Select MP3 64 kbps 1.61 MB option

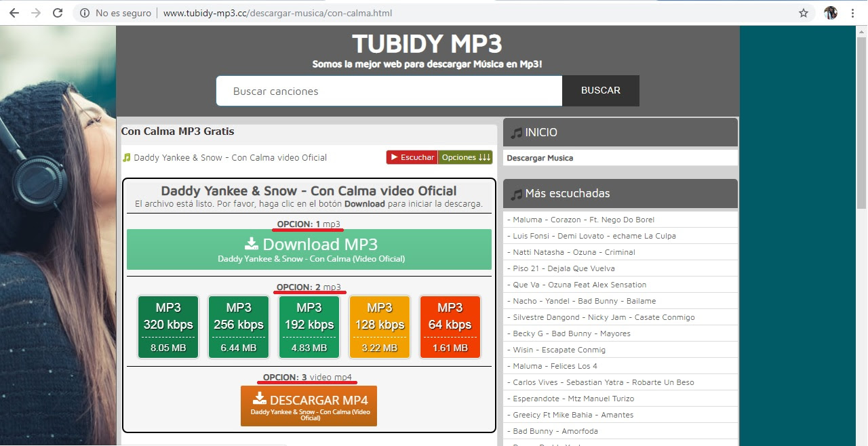click(450, 327)
